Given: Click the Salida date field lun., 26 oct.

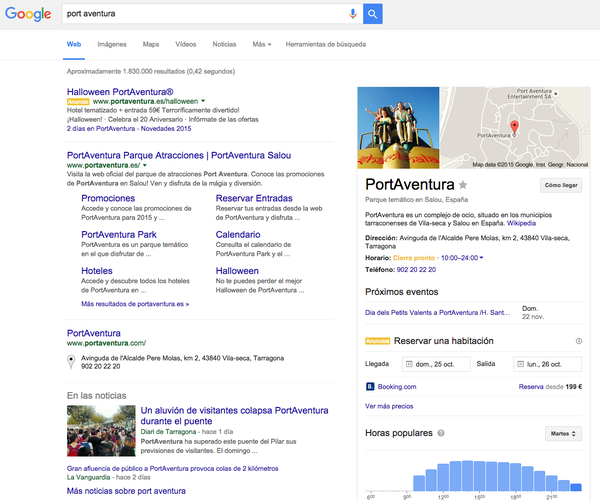Looking at the screenshot, I should tap(547, 364).
